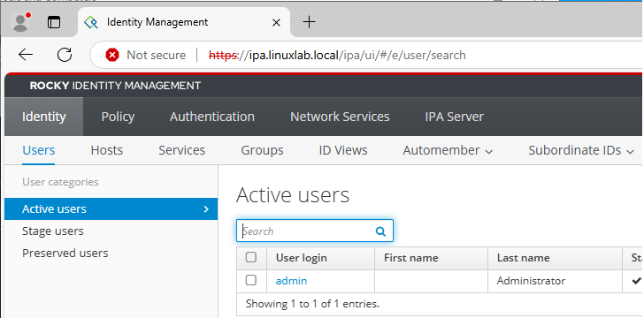This screenshot has width=644, height=318.
Task: Click the search magnifier icon
Action: tap(380, 231)
